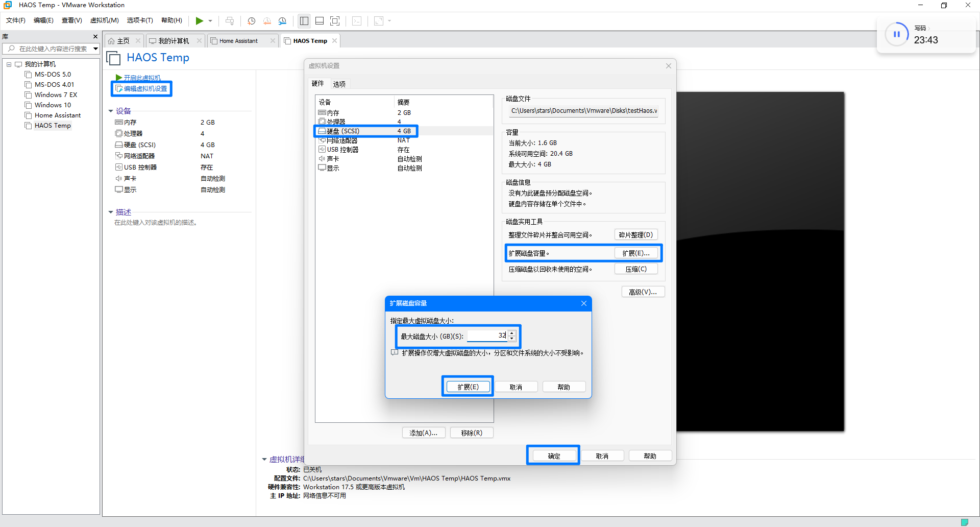This screenshot has height=527, width=980.
Task: Collapse the 我的计算机 tree node
Action: point(9,64)
